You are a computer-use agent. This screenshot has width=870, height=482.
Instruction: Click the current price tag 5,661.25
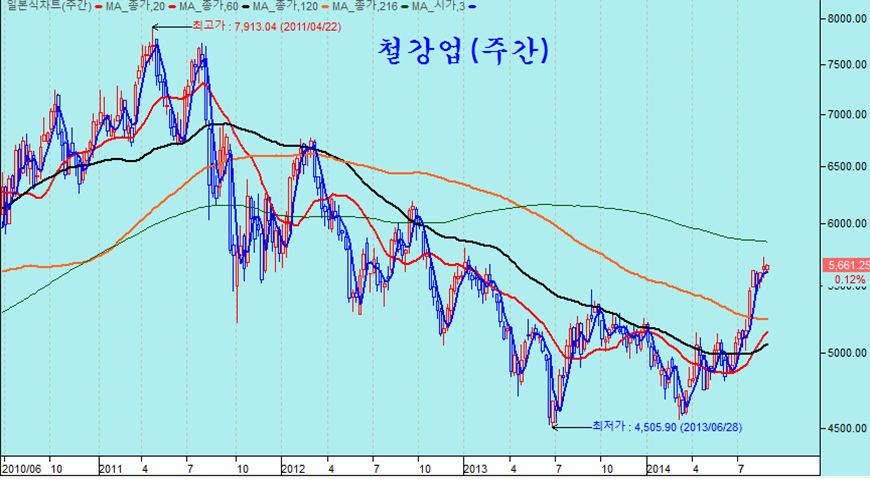[x=846, y=266]
